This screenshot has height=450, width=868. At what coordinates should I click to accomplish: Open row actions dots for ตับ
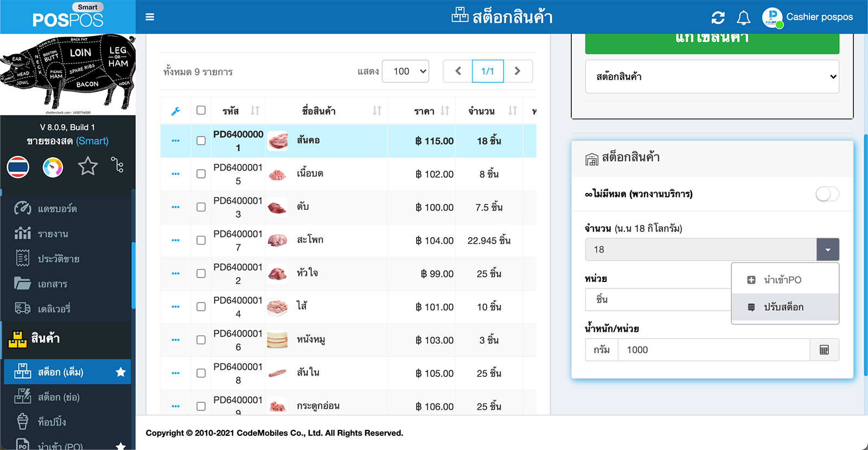[x=175, y=207]
